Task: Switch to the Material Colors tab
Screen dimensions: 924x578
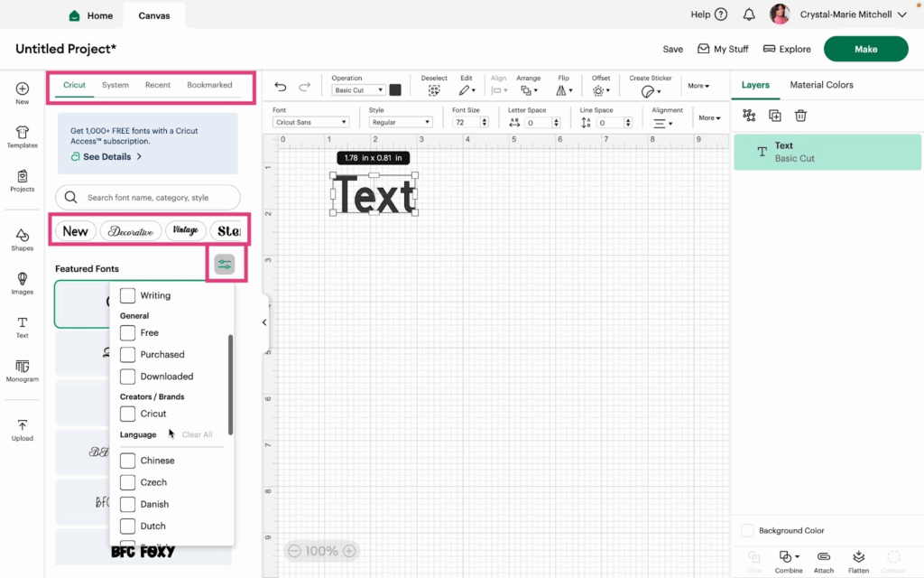Action: pyautogui.click(x=821, y=85)
